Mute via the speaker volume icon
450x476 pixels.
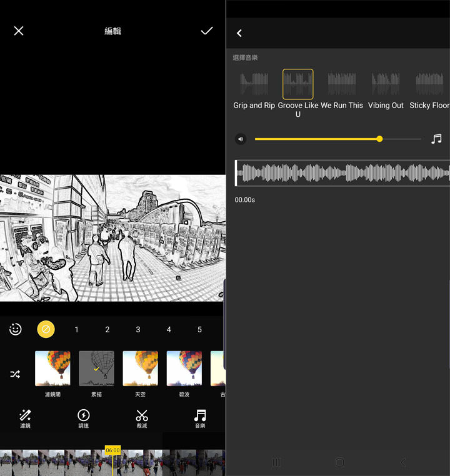pos(241,139)
